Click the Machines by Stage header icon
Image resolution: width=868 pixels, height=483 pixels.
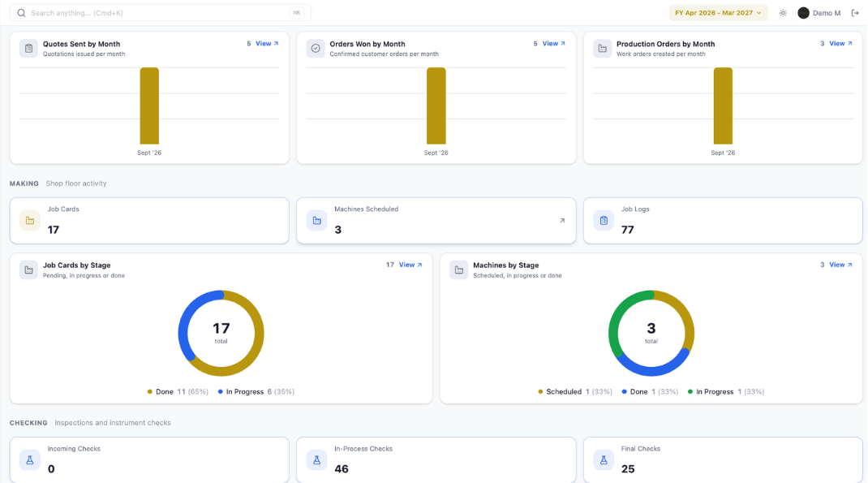pos(459,270)
